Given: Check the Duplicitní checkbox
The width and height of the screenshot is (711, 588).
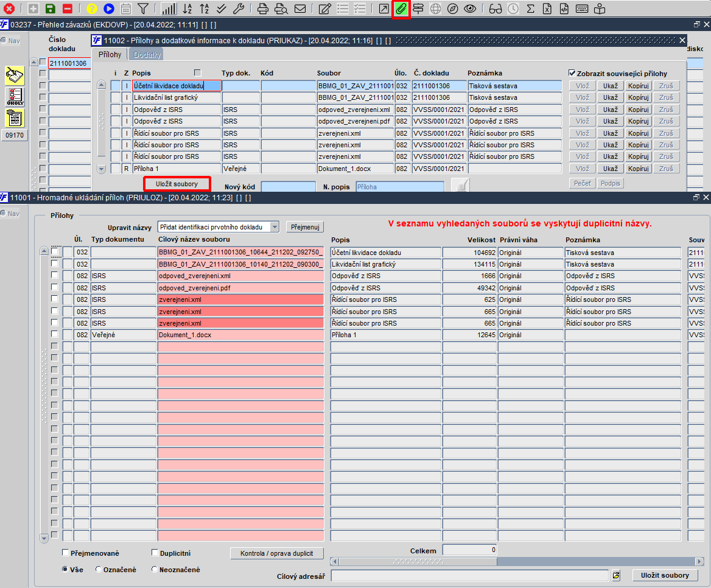Looking at the screenshot, I should [x=155, y=553].
